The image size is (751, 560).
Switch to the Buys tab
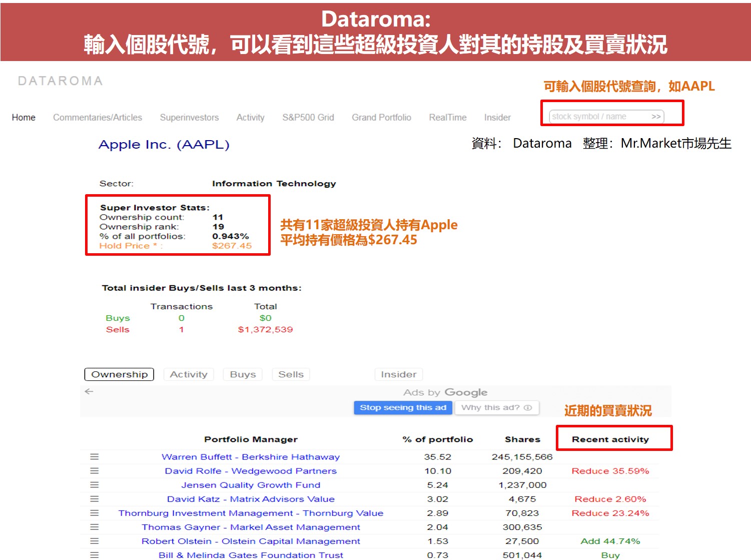(243, 374)
